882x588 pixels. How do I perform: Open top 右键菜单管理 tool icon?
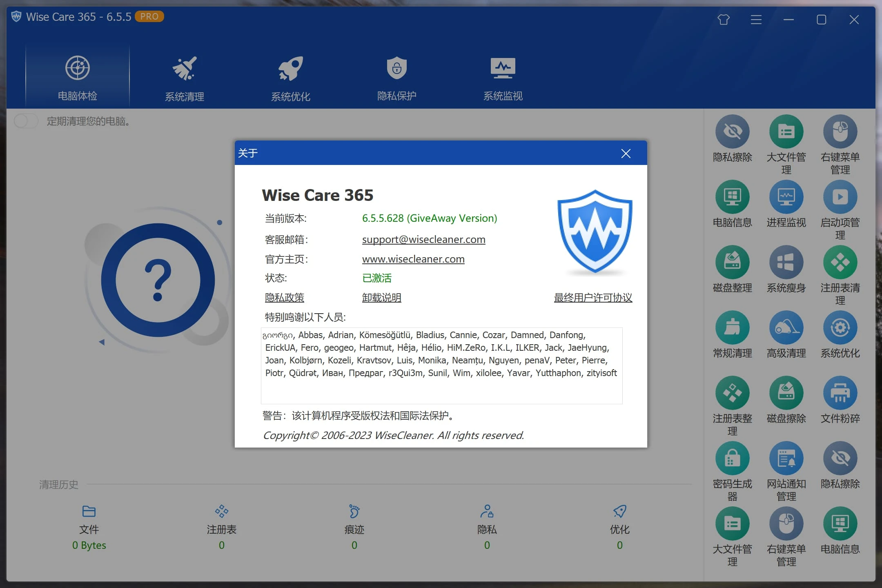point(840,131)
